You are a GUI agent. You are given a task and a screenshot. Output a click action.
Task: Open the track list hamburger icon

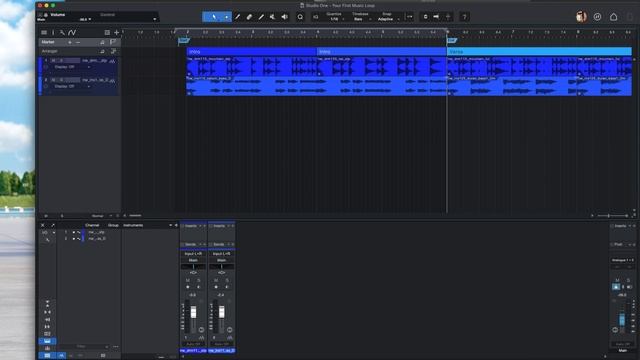[44, 32]
